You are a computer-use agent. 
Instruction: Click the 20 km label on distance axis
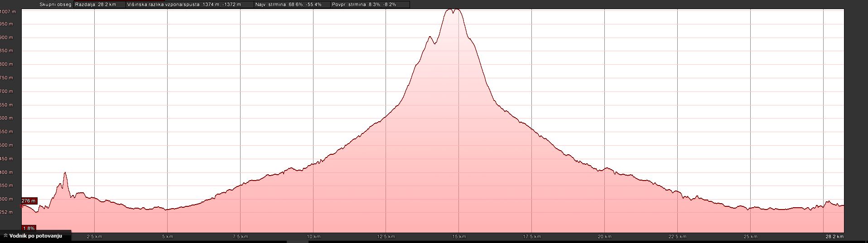605,237
